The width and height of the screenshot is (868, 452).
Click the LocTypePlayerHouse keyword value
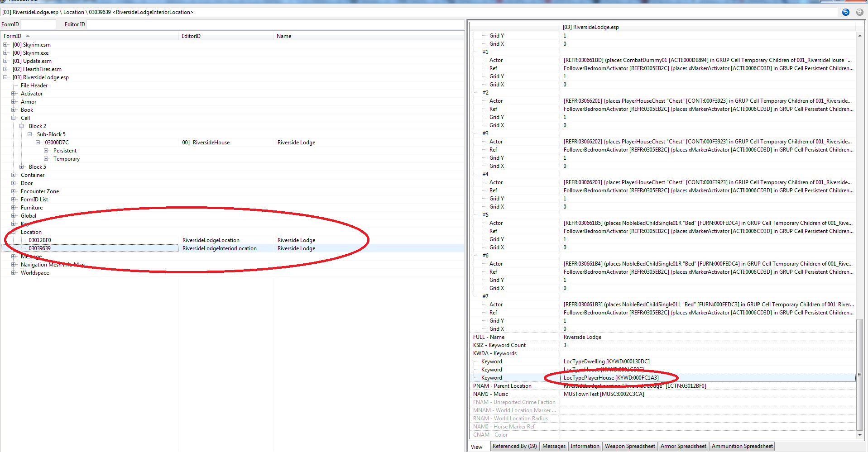coord(611,378)
